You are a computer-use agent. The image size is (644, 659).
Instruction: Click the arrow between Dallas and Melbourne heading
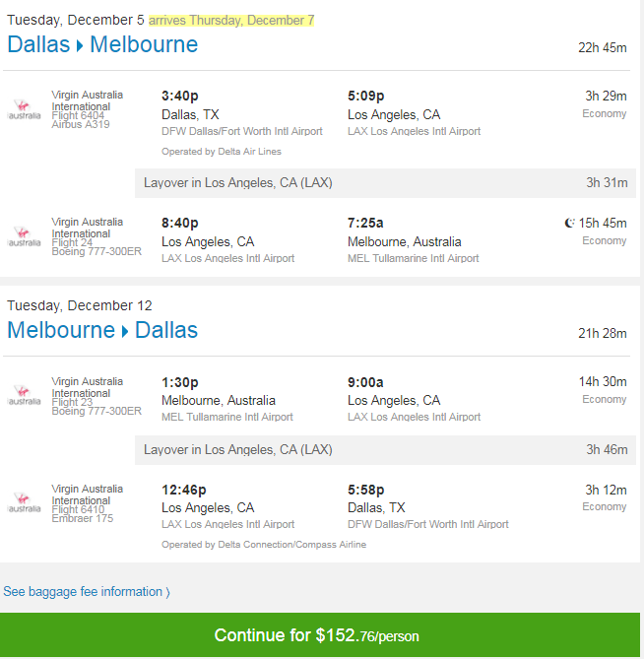pyautogui.click(x=80, y=45)
